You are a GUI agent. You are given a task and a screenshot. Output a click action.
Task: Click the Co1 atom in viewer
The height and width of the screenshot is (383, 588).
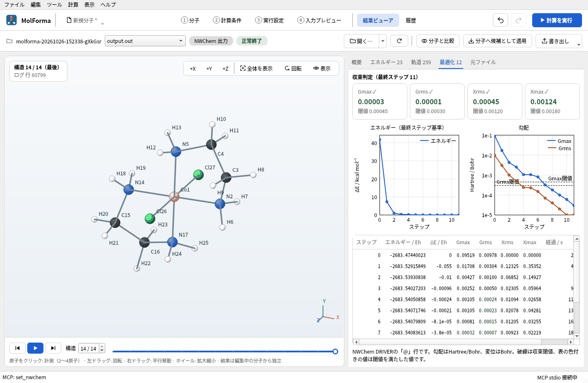174,197
